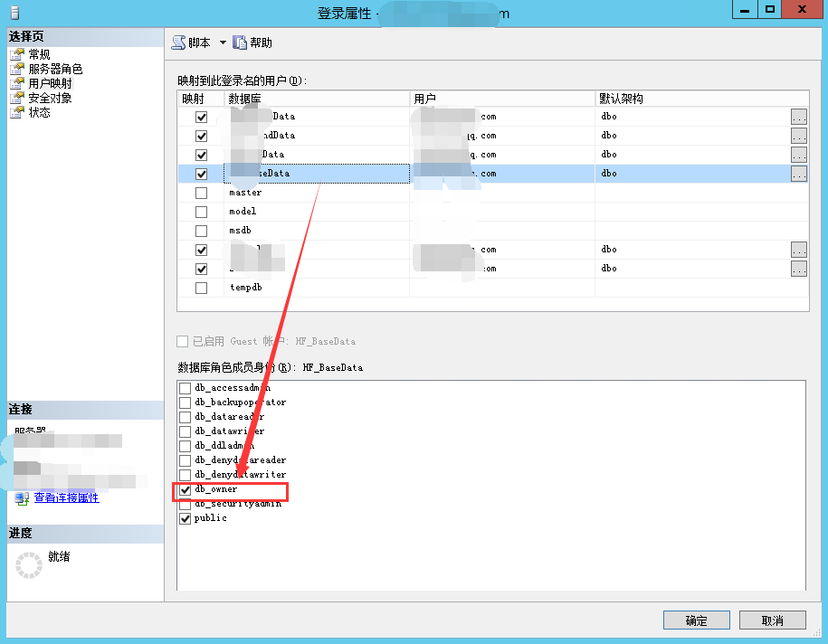Screen dimensions: 828x644
Task: Select the 用户映射 page
Action: 50,83
